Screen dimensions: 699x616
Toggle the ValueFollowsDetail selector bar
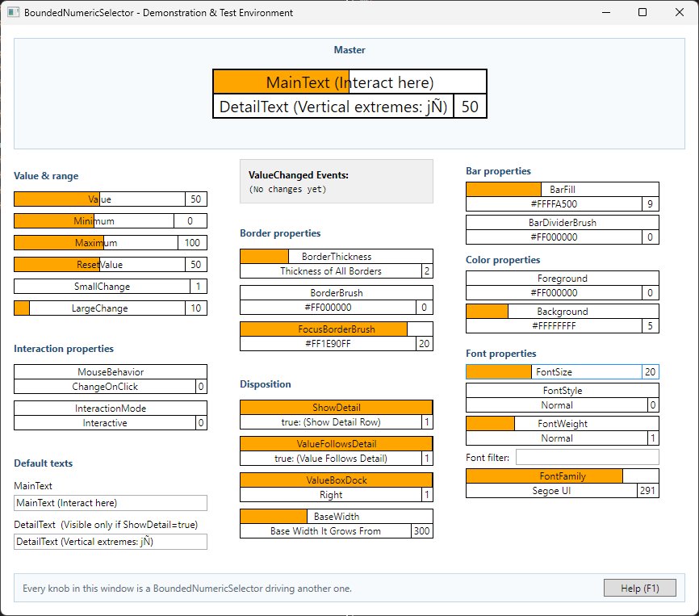pyautogui.click(x=337, y=444)
